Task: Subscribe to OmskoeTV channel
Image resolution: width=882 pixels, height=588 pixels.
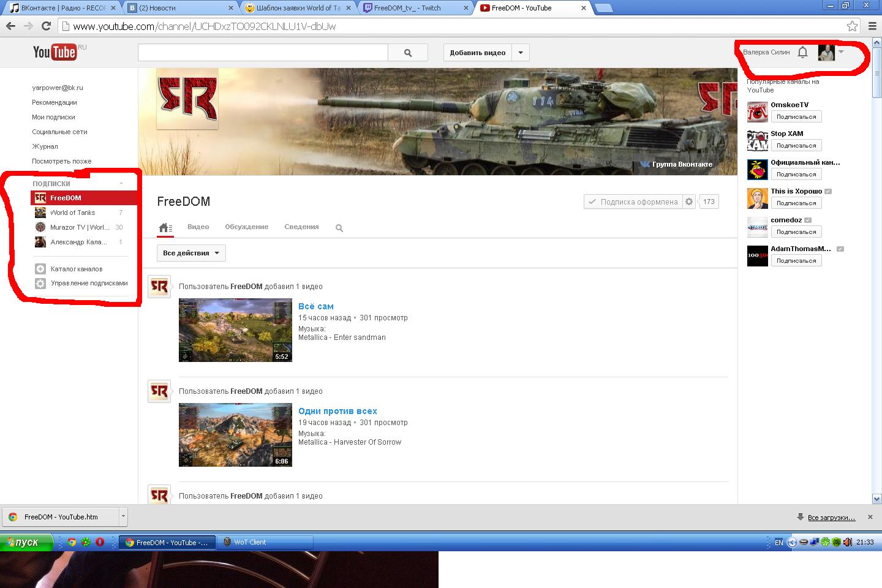Action: (x=796, y=116)
